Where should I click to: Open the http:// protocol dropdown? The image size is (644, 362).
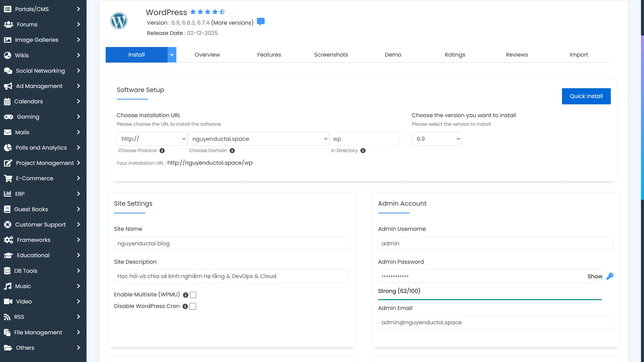coord(152,139)
